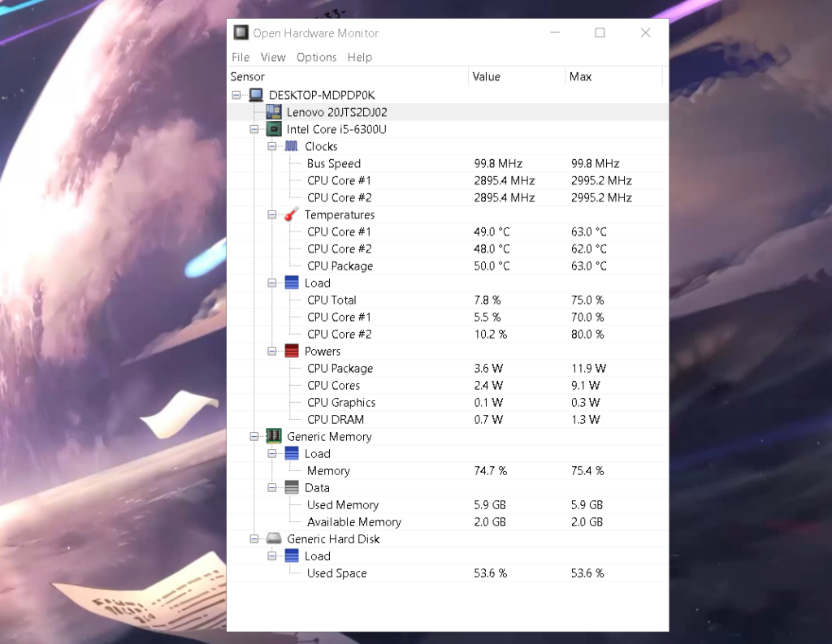The width and height of the screenshot is (832, 644).
Task: Click the gray Data icon
Action: pos(292,487)
